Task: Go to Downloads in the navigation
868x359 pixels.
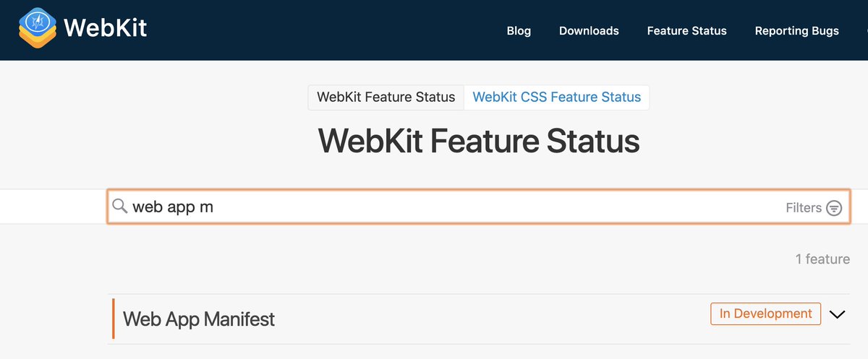Action: click(x=589, y=30)
